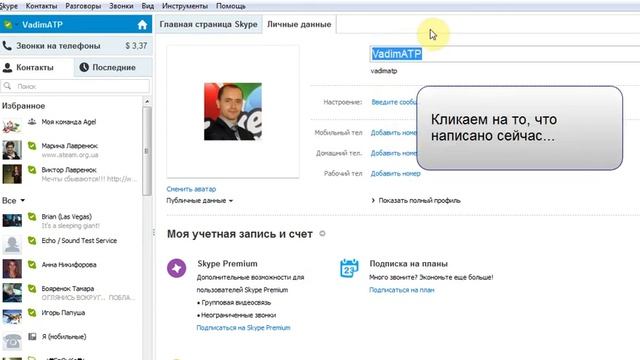The width and height of the screenshot is (640, 360).
Task: Expand Показать полный профиль
Action: pos(416,200)
